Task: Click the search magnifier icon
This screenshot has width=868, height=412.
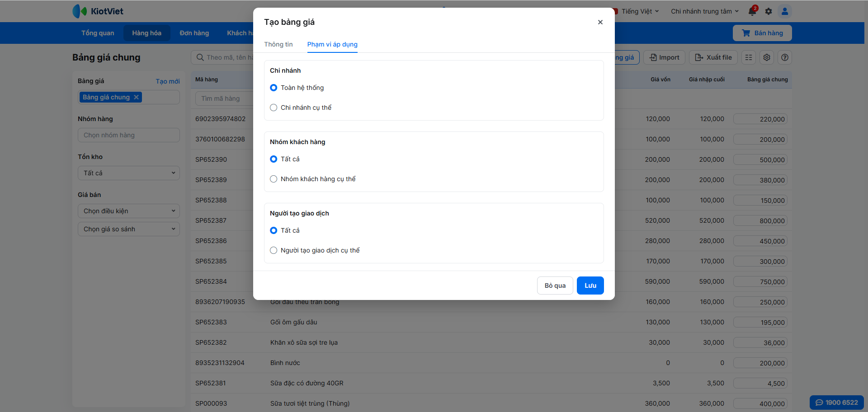Action: click(x=200, y=57)
